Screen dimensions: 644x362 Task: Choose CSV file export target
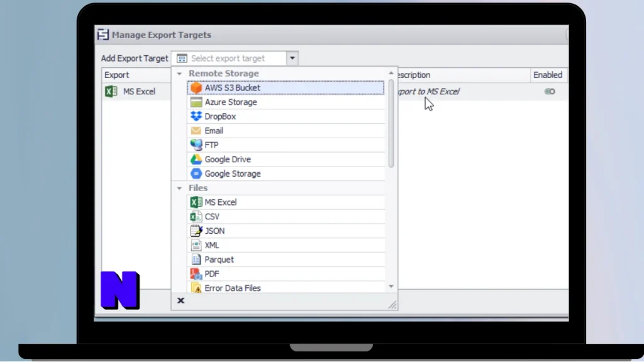click(286, 216)
